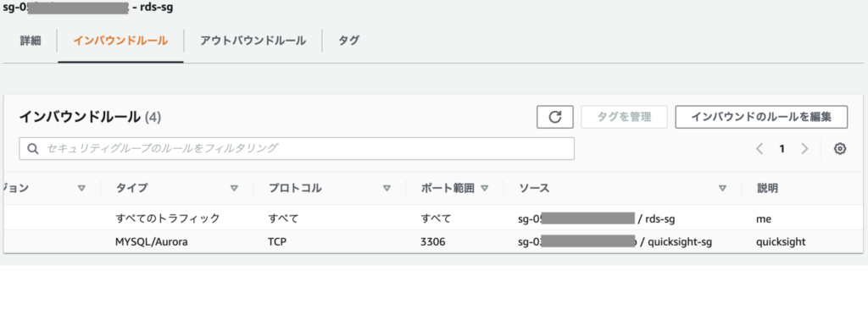The height and width of the screenshot is (309, 868).
Task: Click the refresh inbound rules icon button
Action: pos(554,117)
